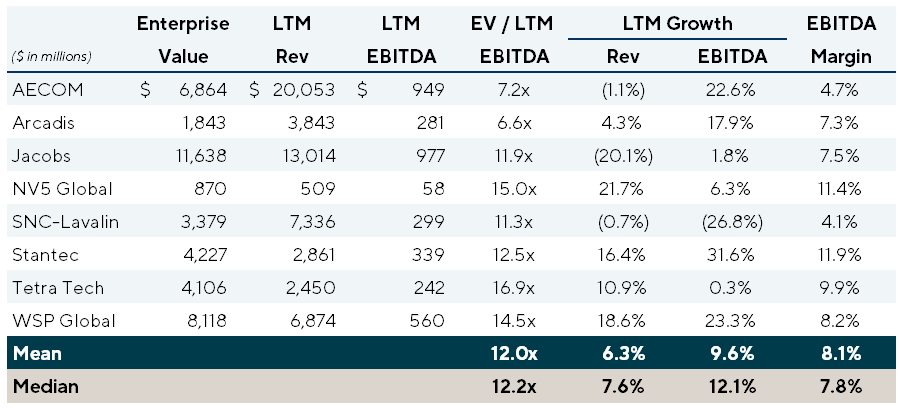Click the ($ in millions) note
This screenshot has width=901, height=408.
(50, 58)
